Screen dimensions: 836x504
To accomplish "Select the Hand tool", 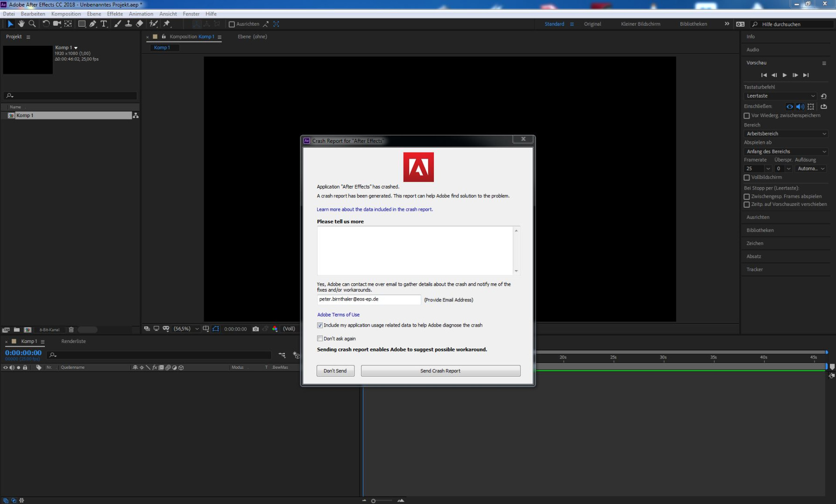I will pos(21,24).
